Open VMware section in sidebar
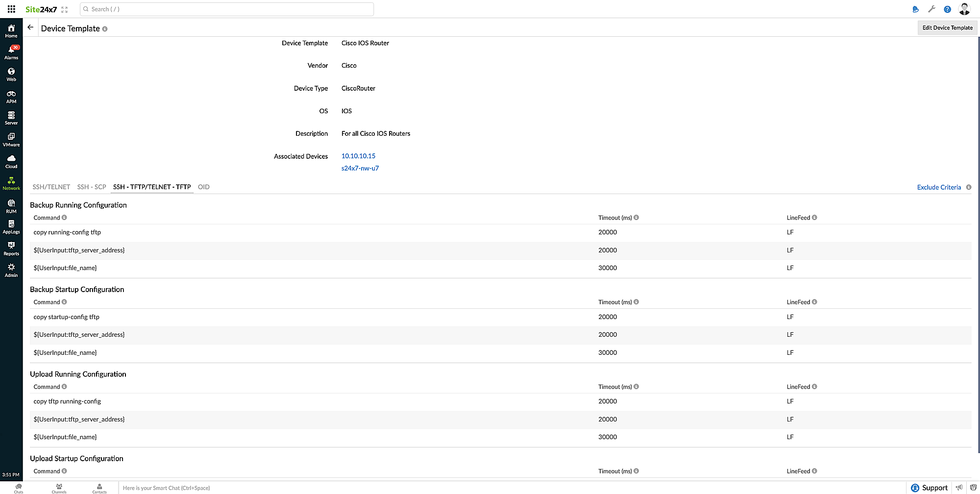This screenshot has height=494, width=980. pyautogui.click(x=11, y=140)
